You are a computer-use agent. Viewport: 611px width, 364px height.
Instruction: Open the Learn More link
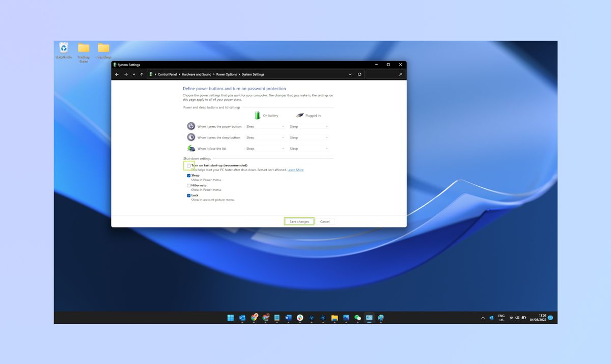pyautogui.click(x=295, y=170)
